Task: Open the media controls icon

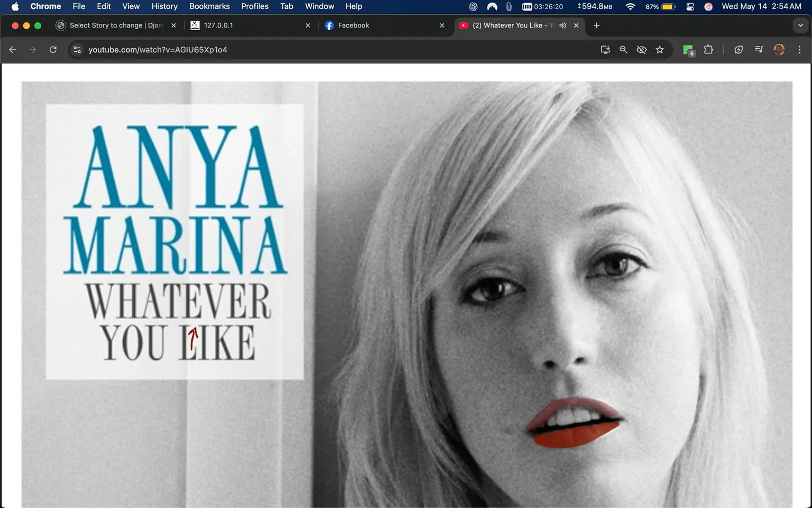Action: pos(759,50)
